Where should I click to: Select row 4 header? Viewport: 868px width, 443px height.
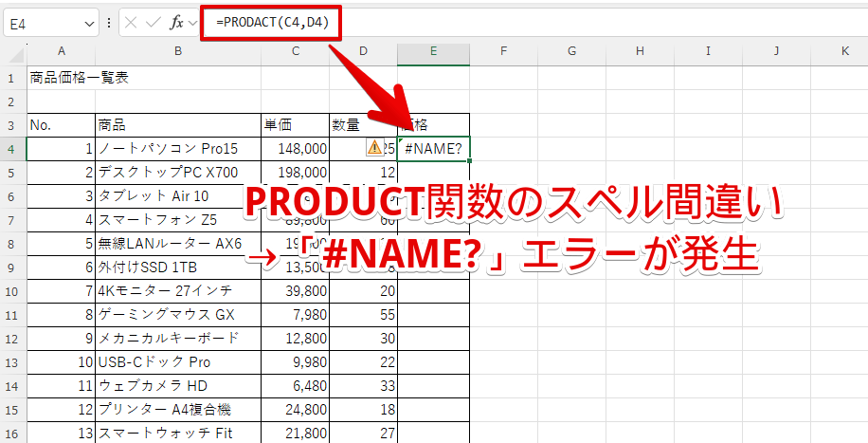[x=12, y=149]
